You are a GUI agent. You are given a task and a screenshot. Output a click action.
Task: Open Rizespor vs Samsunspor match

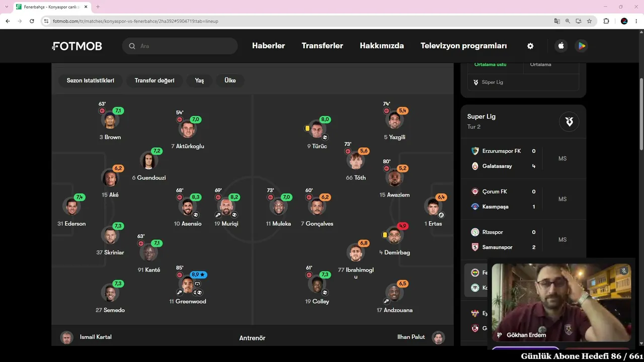pyautogui.click(x=524, y=240)
